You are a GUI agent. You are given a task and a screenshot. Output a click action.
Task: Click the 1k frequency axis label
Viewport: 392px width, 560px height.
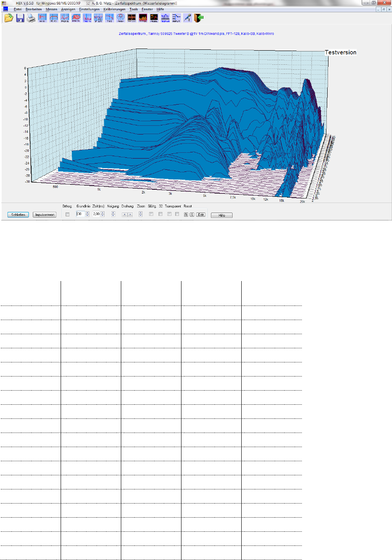click(x=99, y=189)
